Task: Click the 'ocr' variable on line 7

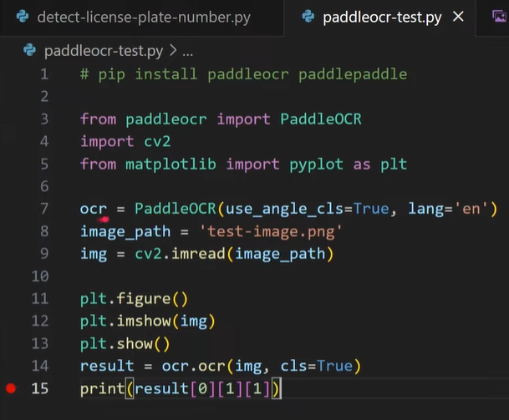Action: click(x=94, y=209)
